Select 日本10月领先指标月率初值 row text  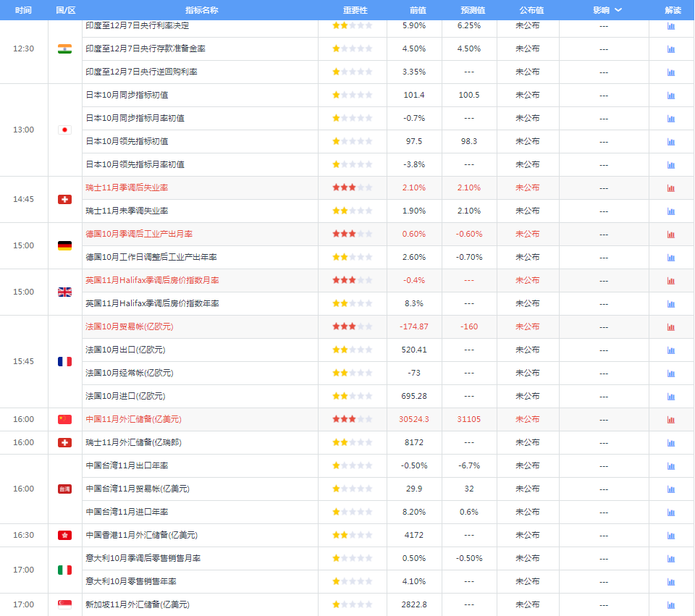pos(135,164)
